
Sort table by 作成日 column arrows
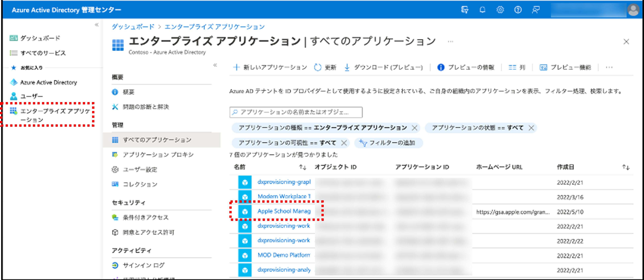point(626,167)
